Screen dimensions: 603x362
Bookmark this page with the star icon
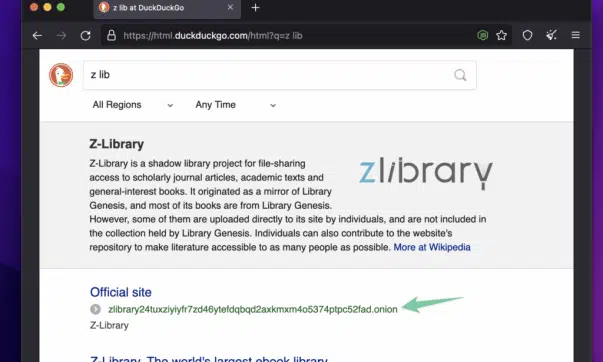click(501, 36)
